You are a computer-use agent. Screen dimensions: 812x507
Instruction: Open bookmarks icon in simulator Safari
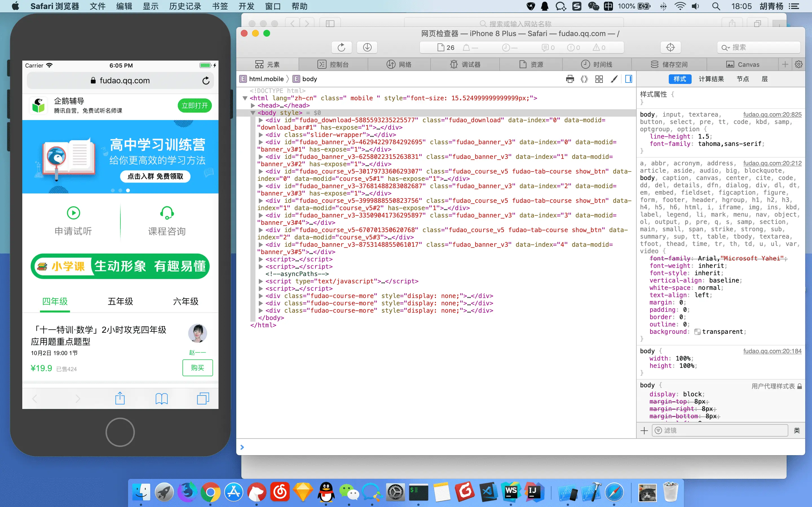[x=161, y=398]
